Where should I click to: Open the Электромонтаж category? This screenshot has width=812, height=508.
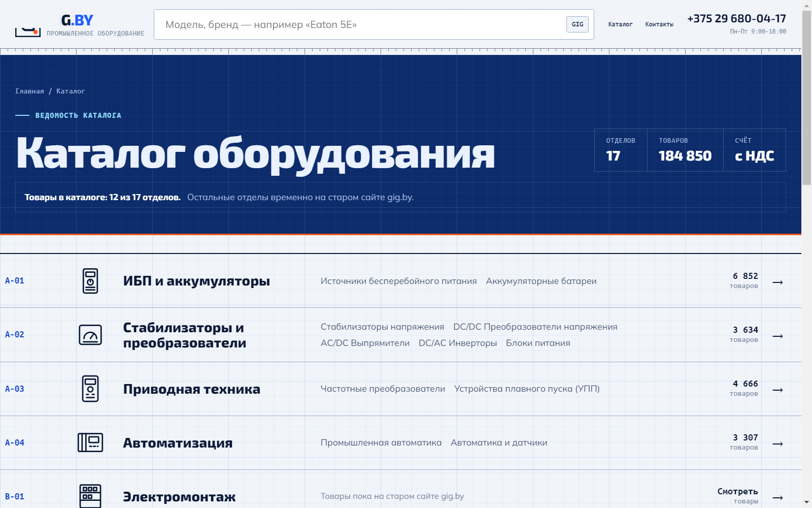(x=179, y=497)
